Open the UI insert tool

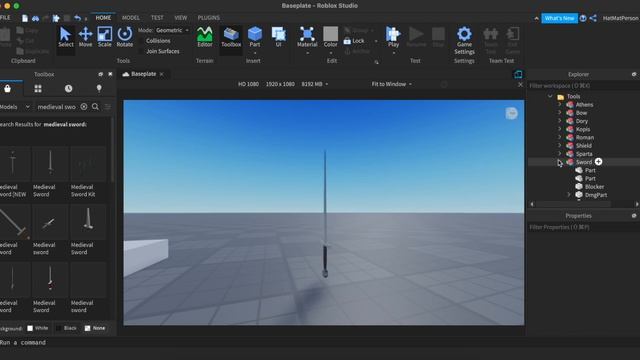[x=278, y=37]
